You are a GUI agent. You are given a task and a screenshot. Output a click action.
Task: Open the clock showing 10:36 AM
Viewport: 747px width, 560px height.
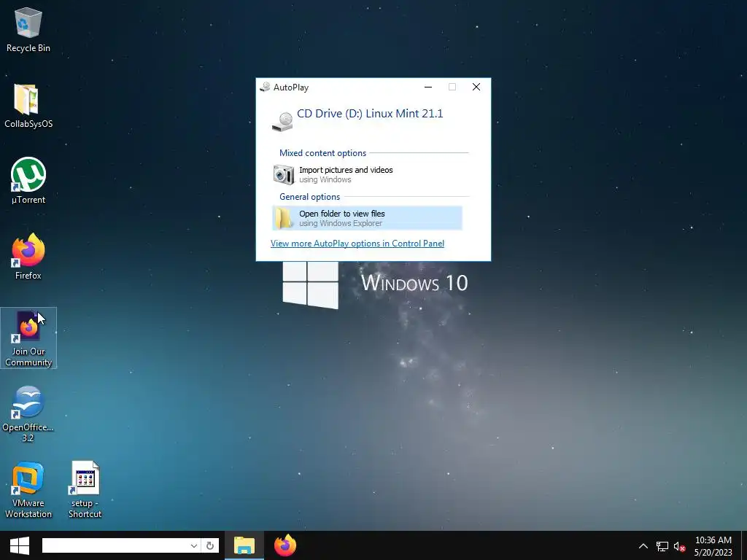pos(713,545)
